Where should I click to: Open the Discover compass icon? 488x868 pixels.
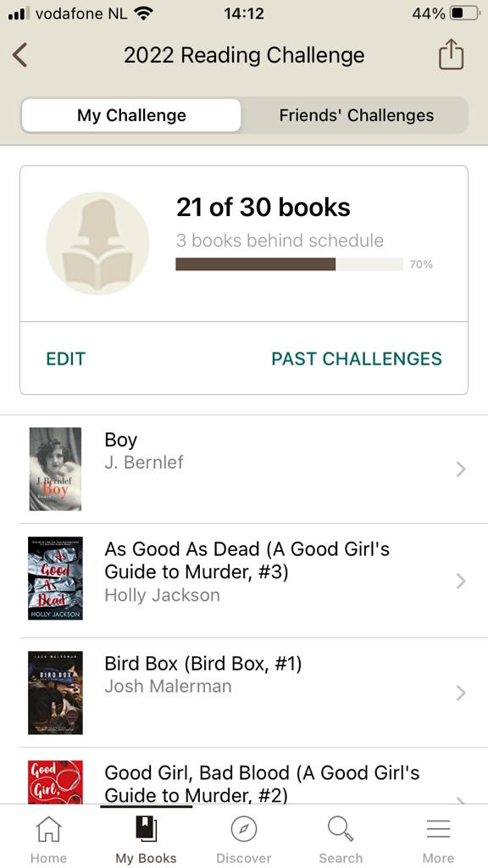pos(243,830)
